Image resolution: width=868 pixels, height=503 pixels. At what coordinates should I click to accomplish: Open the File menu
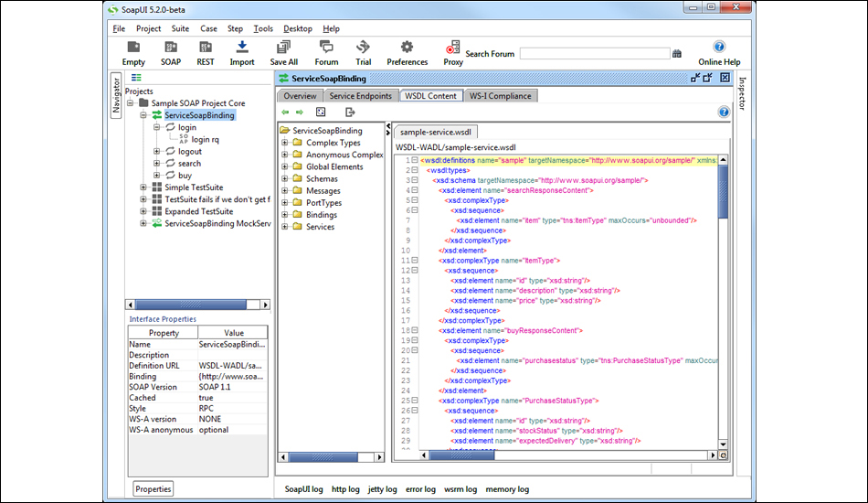tap(119, 28)
